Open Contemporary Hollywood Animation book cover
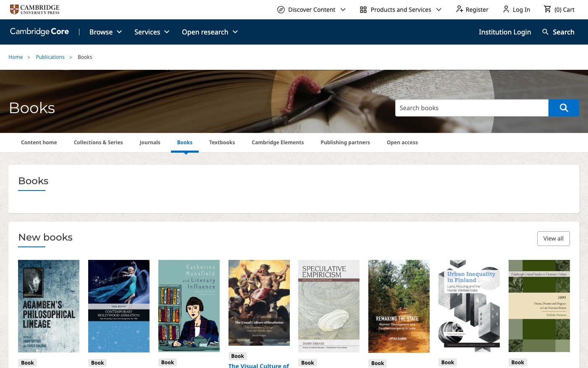588x368 pixels. [119, 306]
